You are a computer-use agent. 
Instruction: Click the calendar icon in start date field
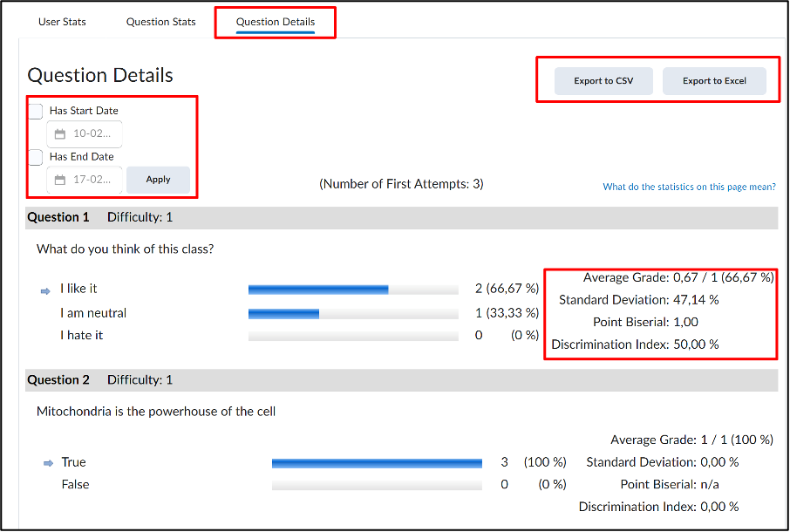click(60, 134)
